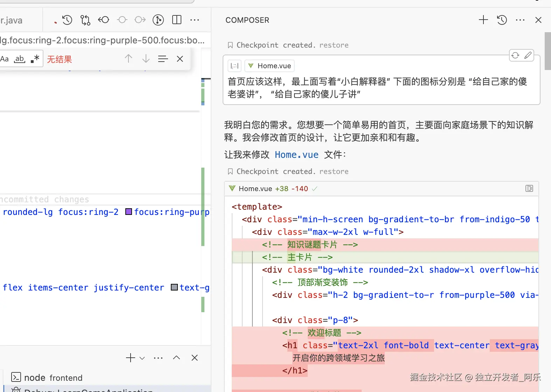Click the added 主卡片 comment line

[385, 257]
